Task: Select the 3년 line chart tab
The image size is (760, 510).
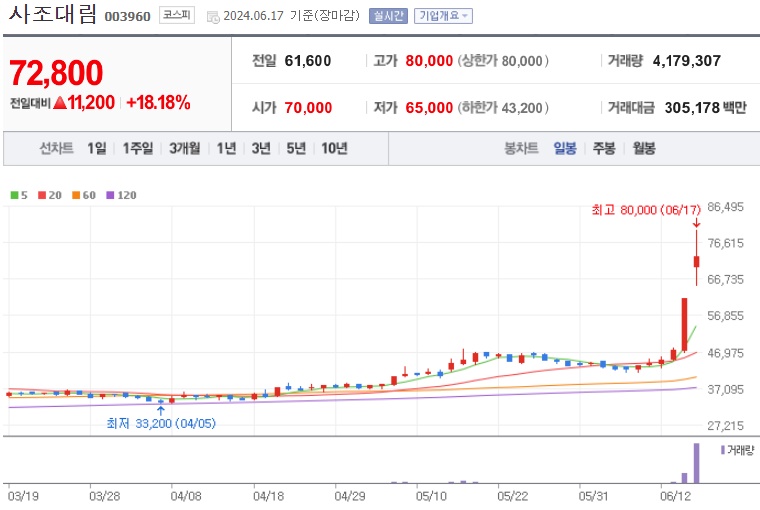Action: tap(261, 148)
